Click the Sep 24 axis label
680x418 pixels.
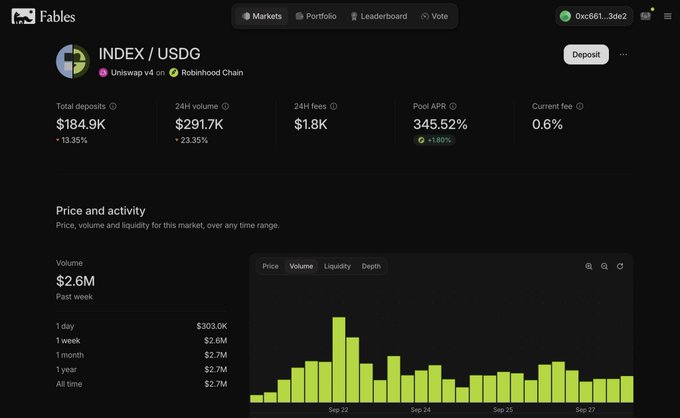[421, 410]
